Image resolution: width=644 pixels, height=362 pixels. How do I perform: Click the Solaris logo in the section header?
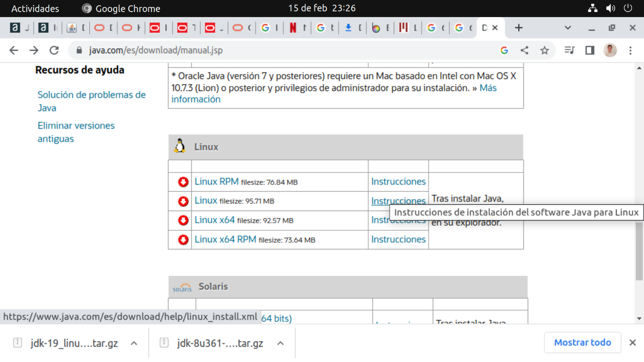(182, 287)
